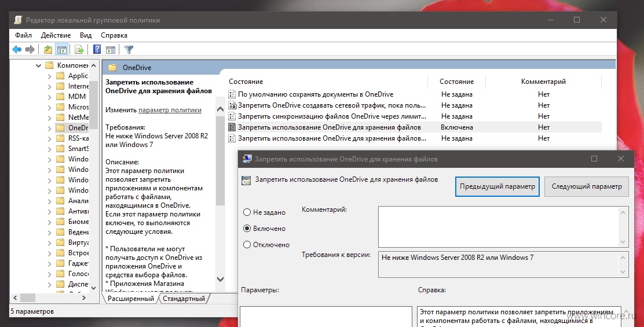Toggle the Show/Hide Action Pane icon
Viewport: 644px width, 327px height.
(111, 50)
